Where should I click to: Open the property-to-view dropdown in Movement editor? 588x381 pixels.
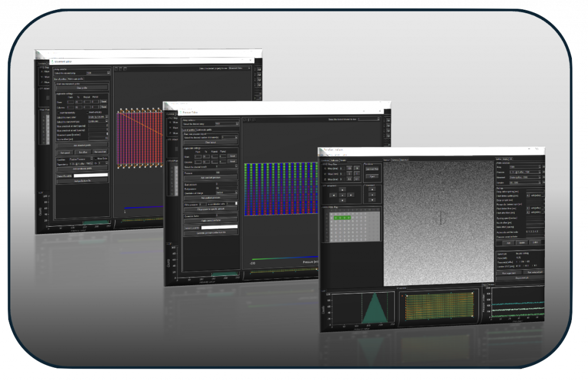239,68
